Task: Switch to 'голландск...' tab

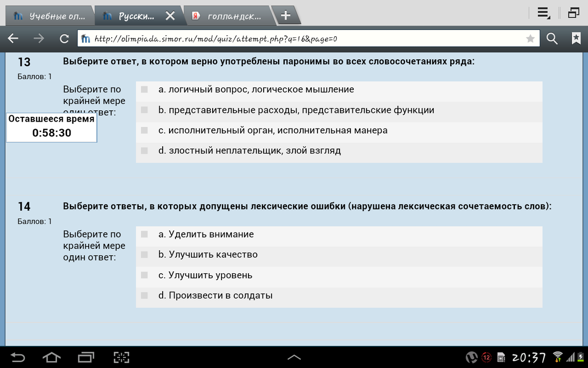Action: (x=228, y=16)
